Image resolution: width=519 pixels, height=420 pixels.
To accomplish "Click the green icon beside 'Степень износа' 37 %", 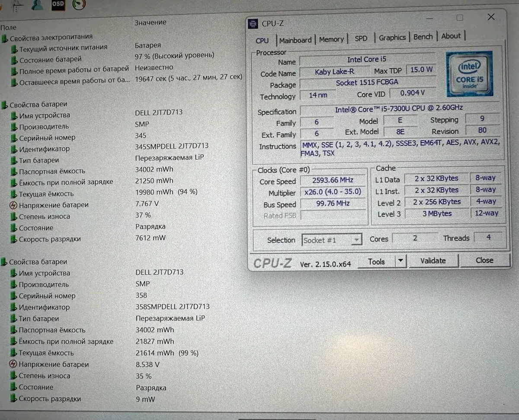I will 14,216.
